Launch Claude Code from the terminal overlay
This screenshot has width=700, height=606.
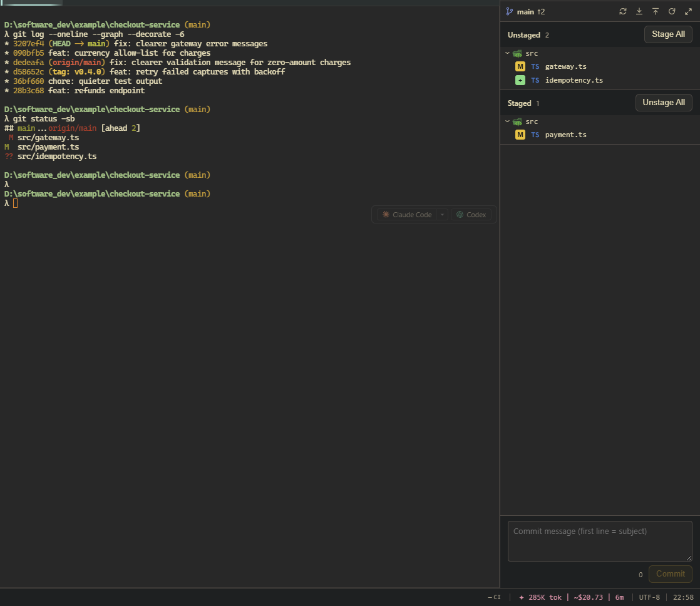coord(407,215)
